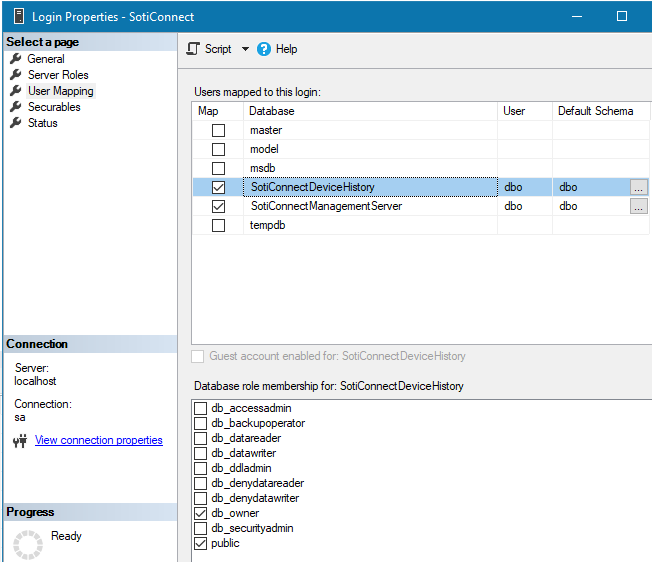Image resolution: width=652 pixels, height=562 pixels.
Task: Enable the db_securityadmin role
Action: (200, 528)
